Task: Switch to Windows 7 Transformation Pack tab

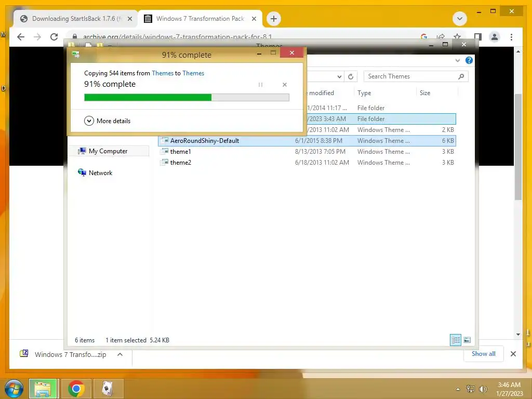Action: click(200, 19)
